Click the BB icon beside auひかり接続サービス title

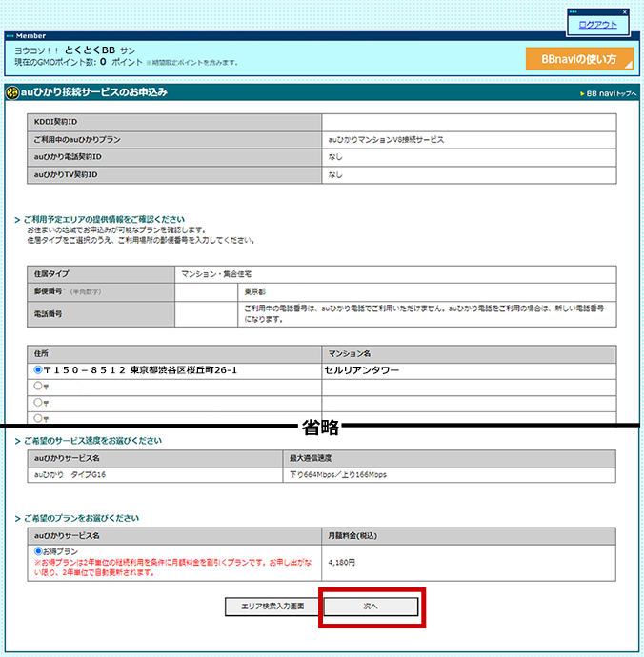click(11, 92)
